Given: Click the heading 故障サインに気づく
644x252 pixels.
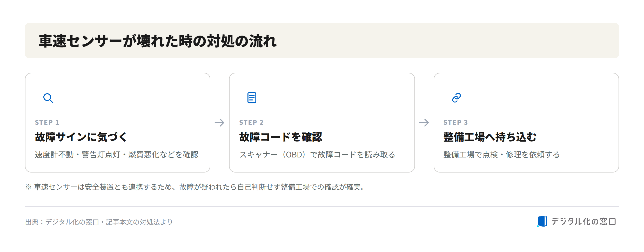Looking at the screenshot, I should click(x=81, y=137).
